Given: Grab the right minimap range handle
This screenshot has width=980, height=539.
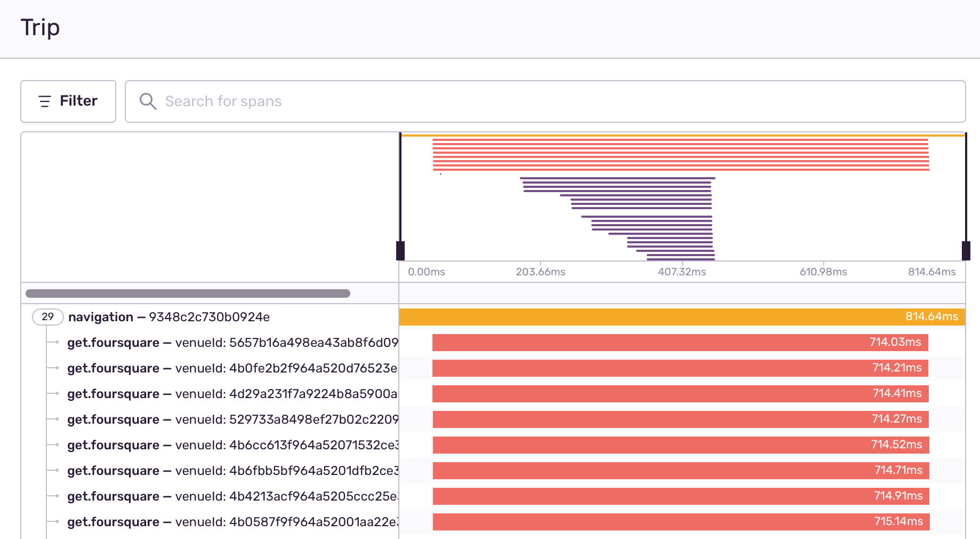Looking at the screenshot, I should 966,251.
